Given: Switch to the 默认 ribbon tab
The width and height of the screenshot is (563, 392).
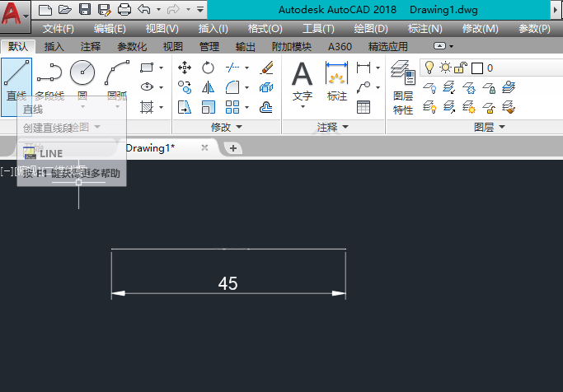Looking at the screenshot, I should pos(18,47).
